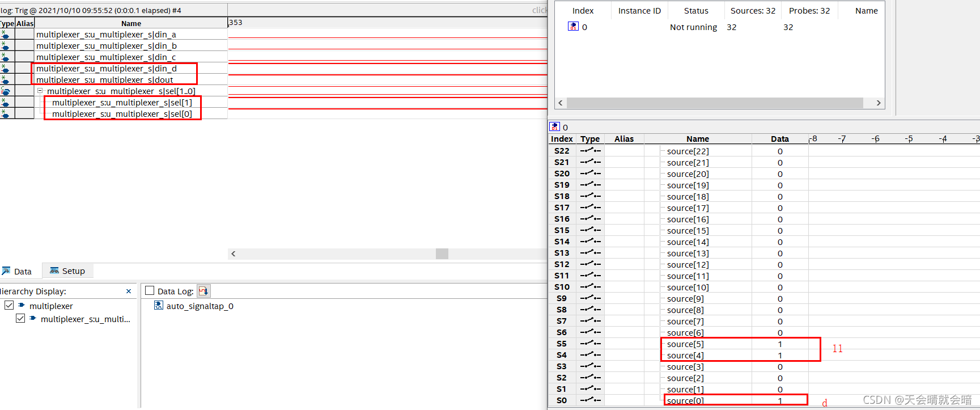Click the Data Log save icon
Viewport: 980px width, 410px height.
pyautogui.click(x=203, y=291)
